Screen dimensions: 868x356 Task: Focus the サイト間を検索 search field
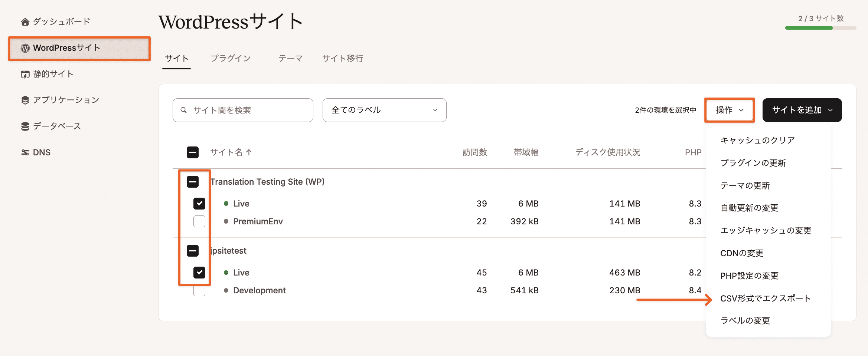click(x=243, y=110)
